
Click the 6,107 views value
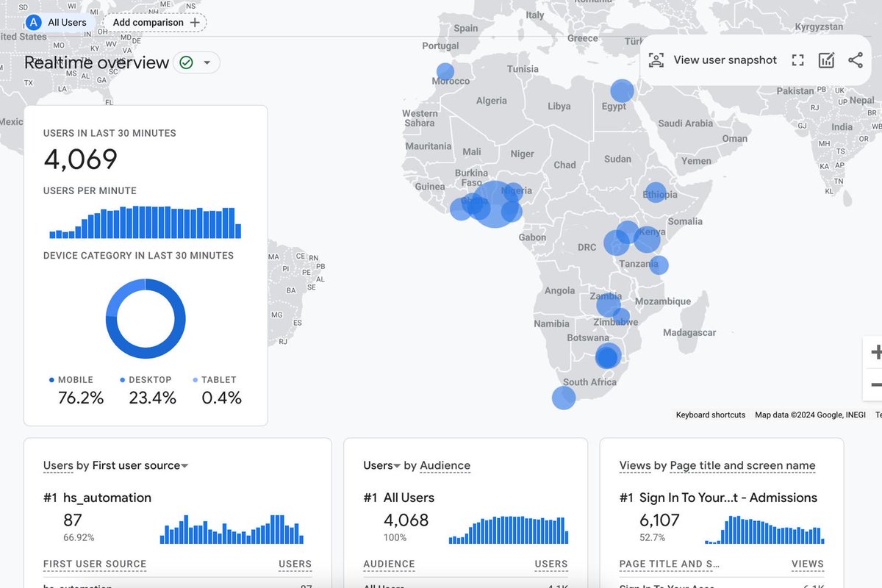click(x=659, y=520)
